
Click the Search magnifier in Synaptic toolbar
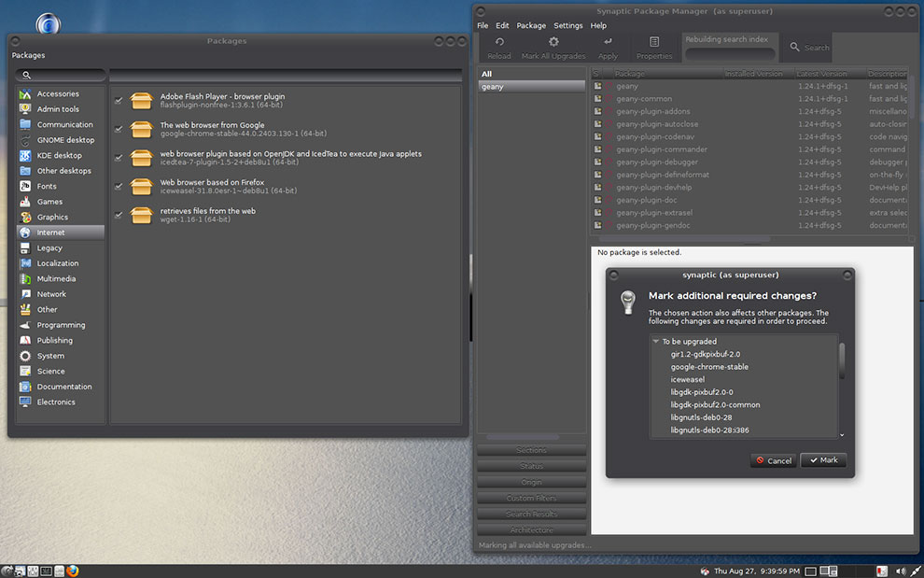794,48
